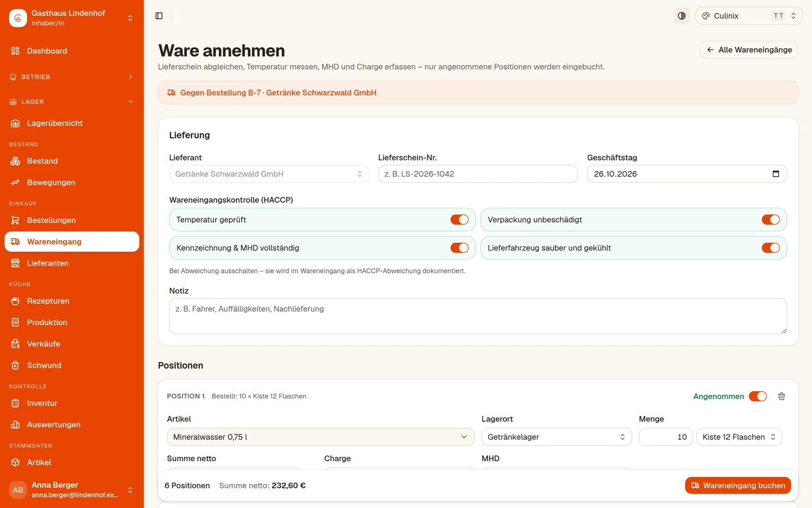Click the Notiz text area
This screenshot has height=508, width=812.
point(478,316)
